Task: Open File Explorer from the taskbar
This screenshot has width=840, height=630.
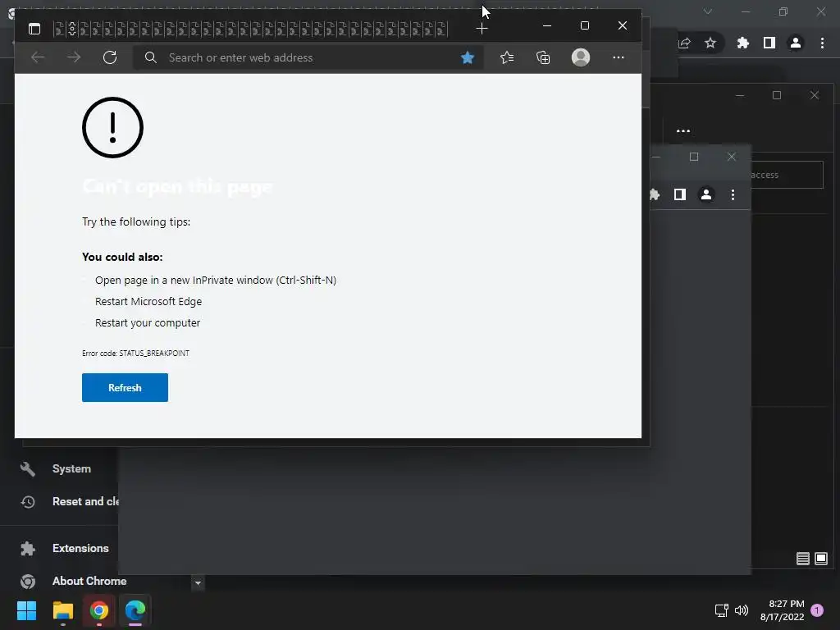Action: 62,610
